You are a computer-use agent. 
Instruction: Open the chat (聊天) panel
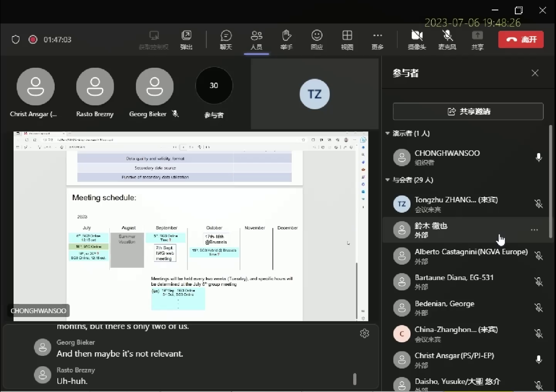click(x=226, y=40)
